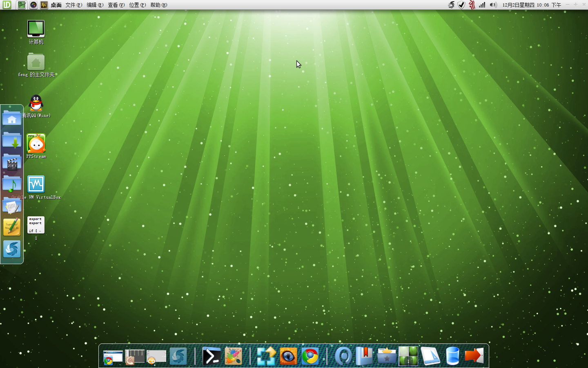This screenshot has height=368, width=588.
Task: Open the 编辑 menu in the top bar
Action: pyautogui.click(x=95, y=5)
